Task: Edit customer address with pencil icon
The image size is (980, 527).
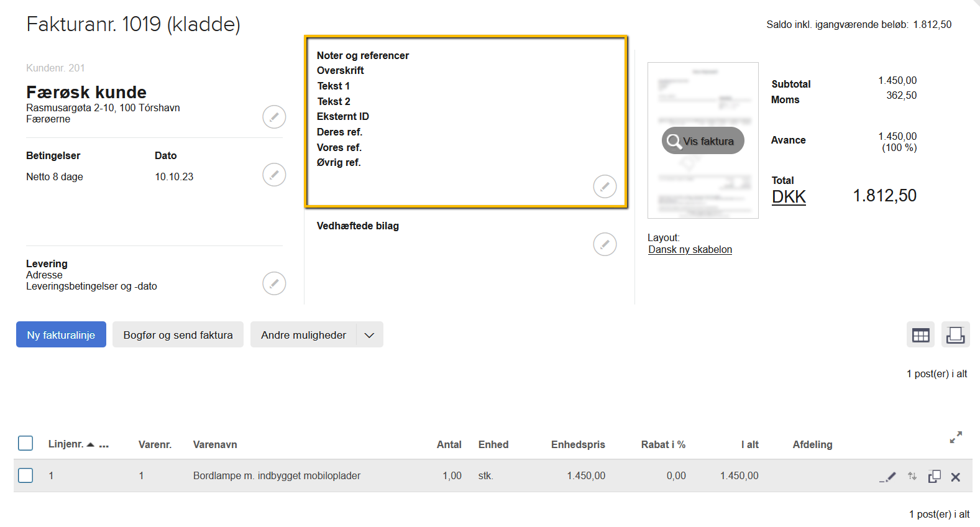Action: (x=274, y=117)
